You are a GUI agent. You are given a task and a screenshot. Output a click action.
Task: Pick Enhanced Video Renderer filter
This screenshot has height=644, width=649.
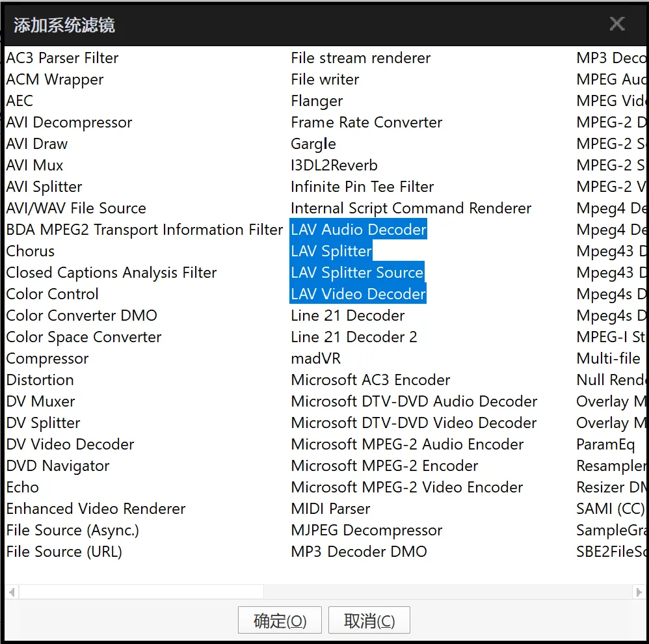(x=96, y=509)
